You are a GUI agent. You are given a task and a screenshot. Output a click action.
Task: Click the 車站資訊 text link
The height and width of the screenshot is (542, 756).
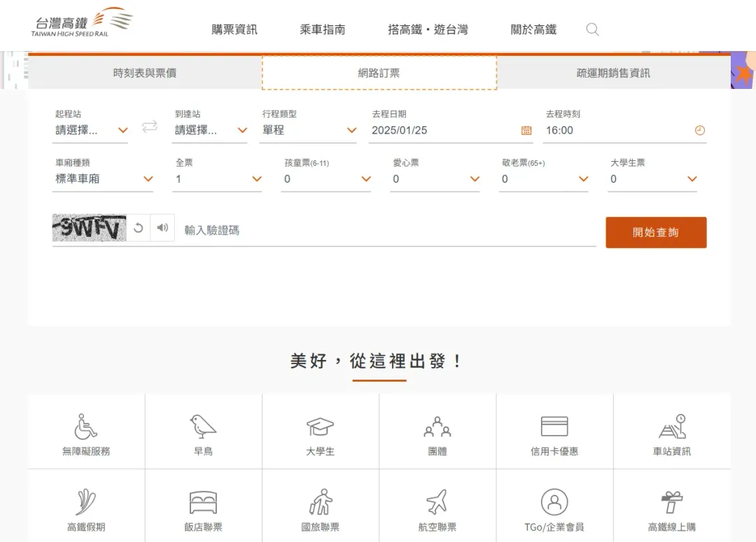672,452
